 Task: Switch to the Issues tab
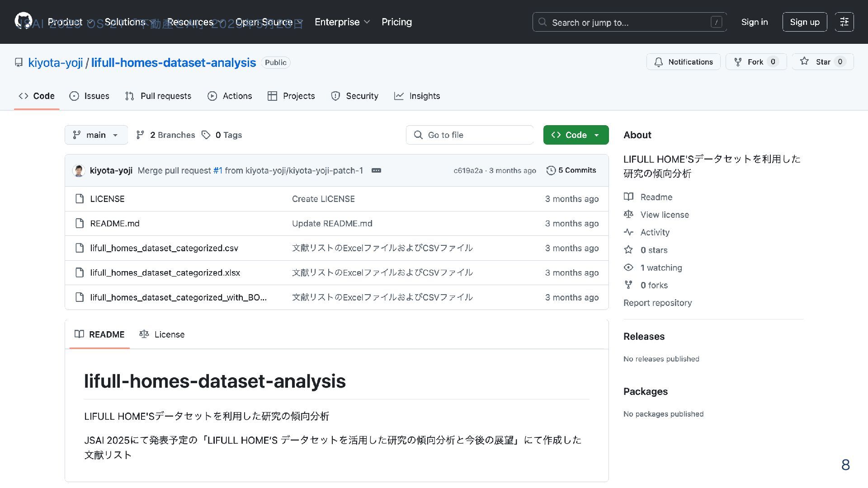click(x=90, y=96)
